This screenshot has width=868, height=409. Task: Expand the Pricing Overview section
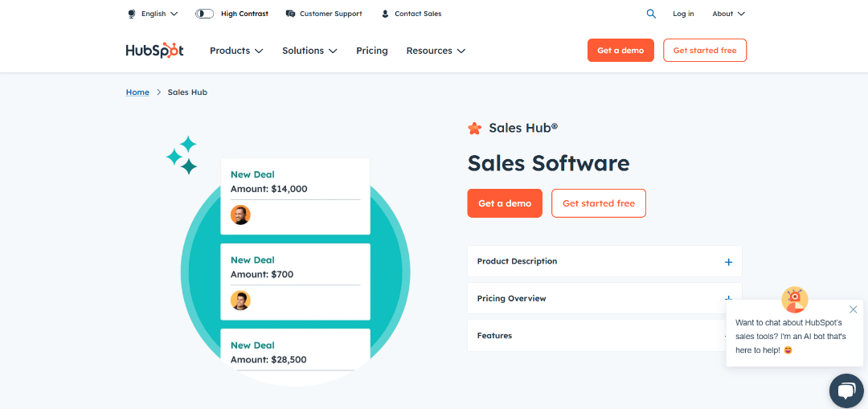[x=596, y=298]
